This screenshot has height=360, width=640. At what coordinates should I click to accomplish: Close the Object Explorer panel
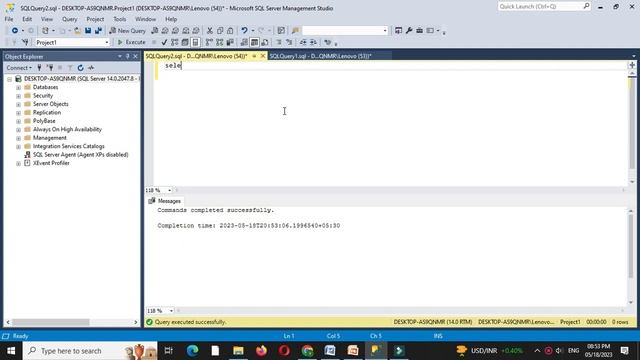[x=136, y=56]
